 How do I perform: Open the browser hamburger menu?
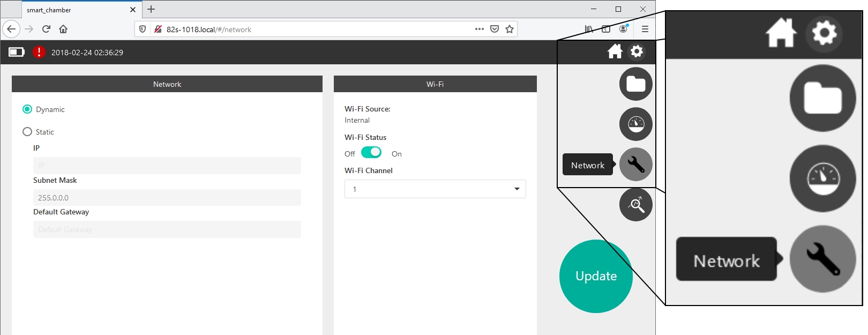(645, 29)
